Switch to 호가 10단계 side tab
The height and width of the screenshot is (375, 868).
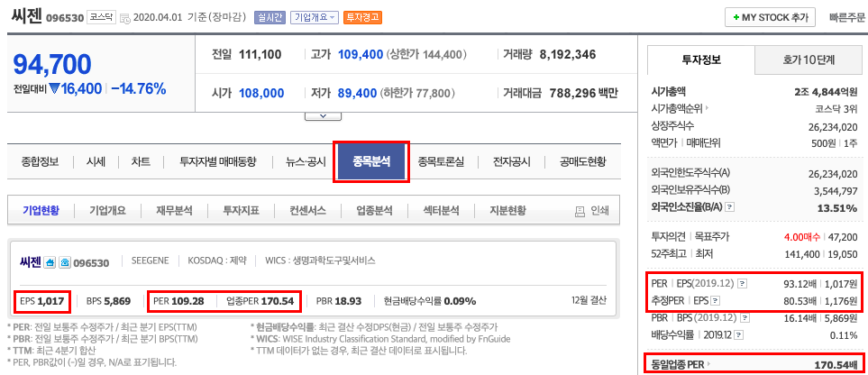[x=809, y=59]
